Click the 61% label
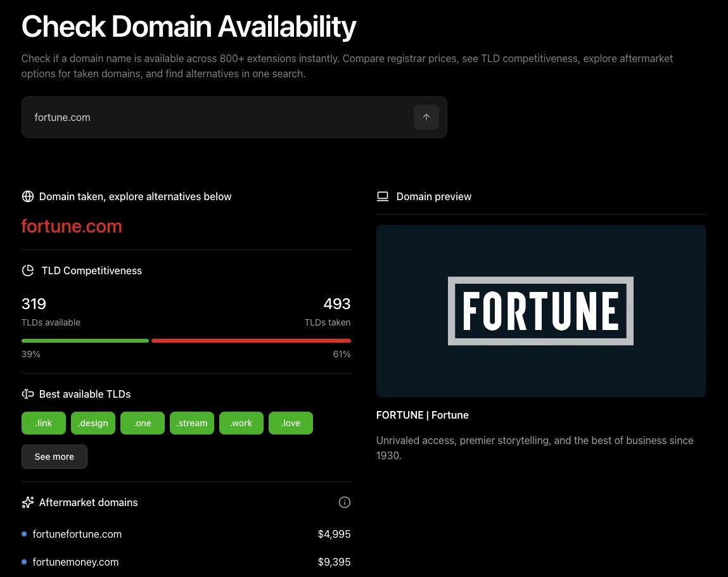728x577 pixels. [342, 354]
